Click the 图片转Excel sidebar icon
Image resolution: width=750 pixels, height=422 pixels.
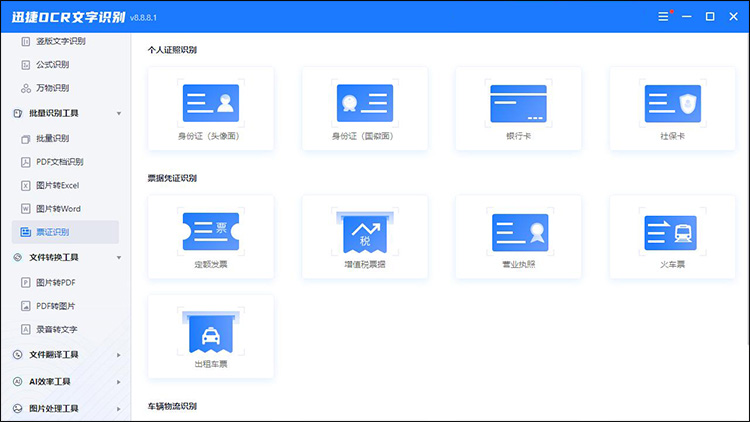[26, 186]
